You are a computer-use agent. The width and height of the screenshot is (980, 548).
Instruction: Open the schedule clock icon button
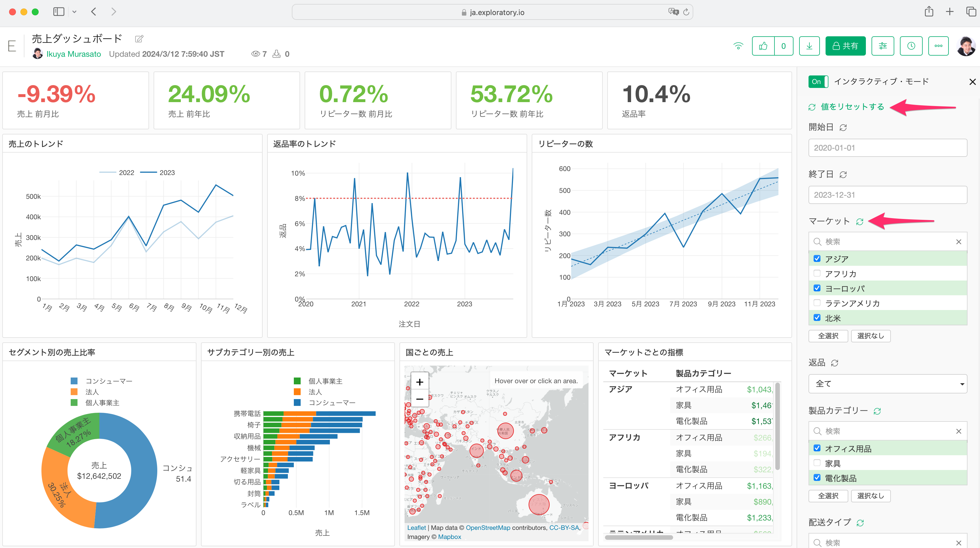tap(911, 46)
